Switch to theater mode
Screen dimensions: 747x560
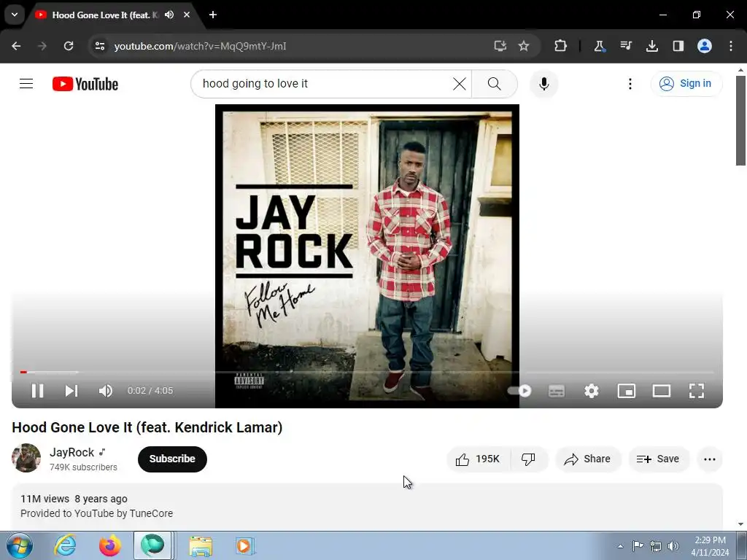(x=661, y=391)
